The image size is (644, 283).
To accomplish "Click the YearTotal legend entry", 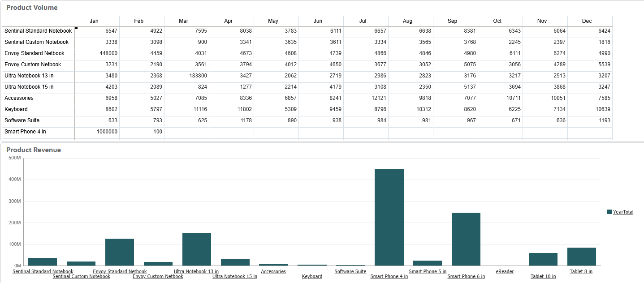I will coord(622,211).
